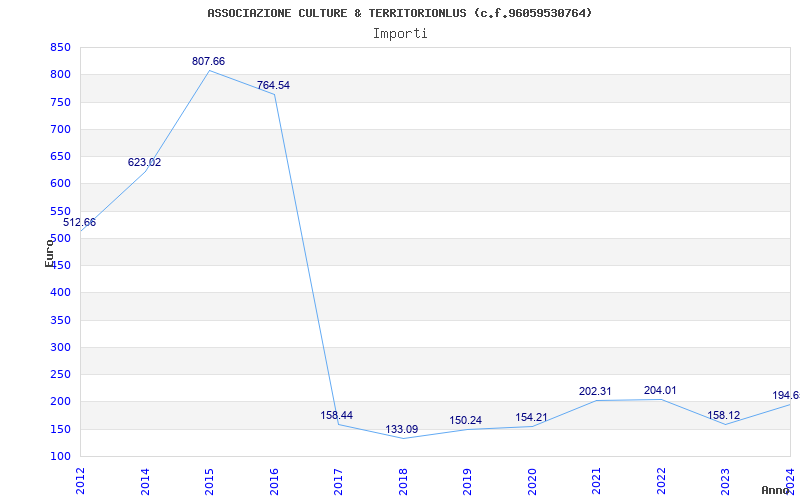
Task: Click the 'Importi' subtitle
Action: point(400,34)
